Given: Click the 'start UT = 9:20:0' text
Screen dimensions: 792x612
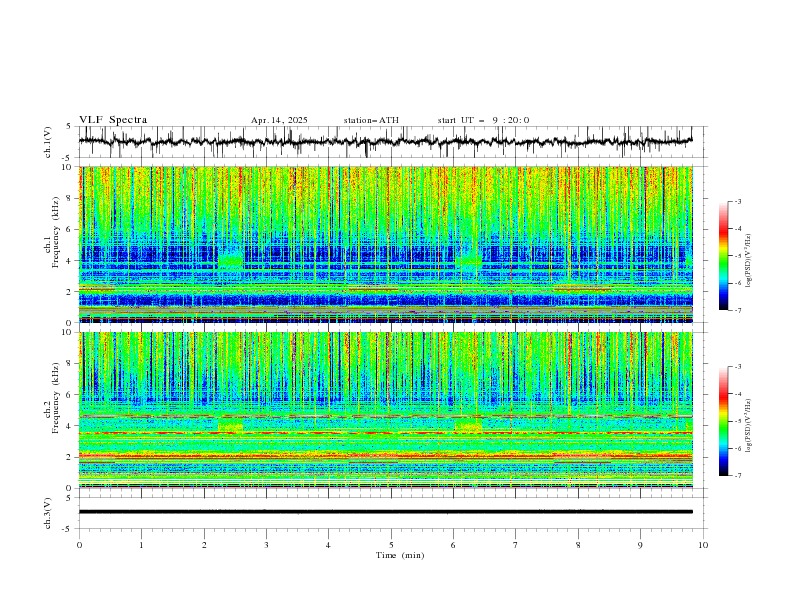Looking at the screenshot, I should tap(483, 120).
